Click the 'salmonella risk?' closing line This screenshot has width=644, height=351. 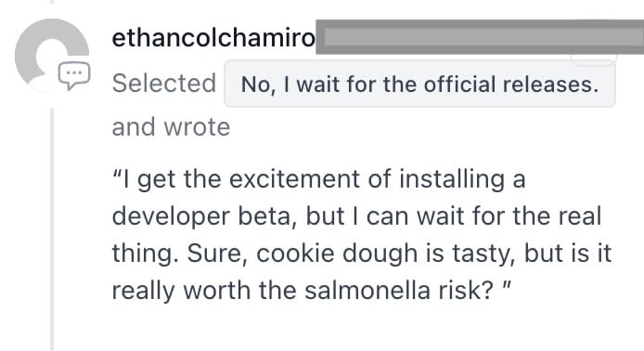(x=312, y=291)
